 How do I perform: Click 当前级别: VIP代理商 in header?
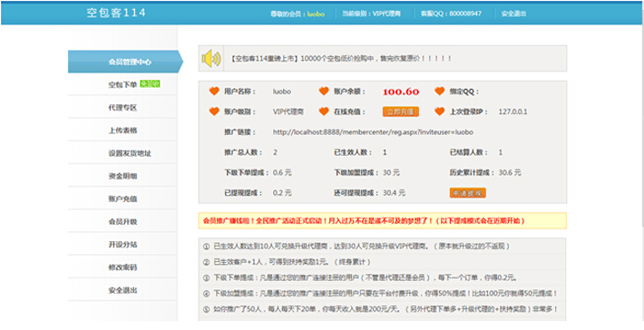pos(372,14)
